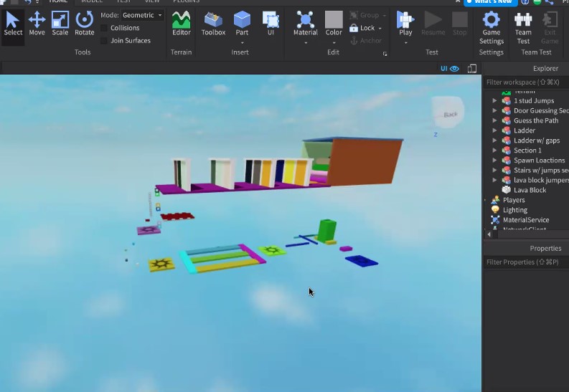Image resolution: width=569 pixels, height=392 pixels.
Task: Select Lighting in the Explorer
Action: (x=515, y=210)
